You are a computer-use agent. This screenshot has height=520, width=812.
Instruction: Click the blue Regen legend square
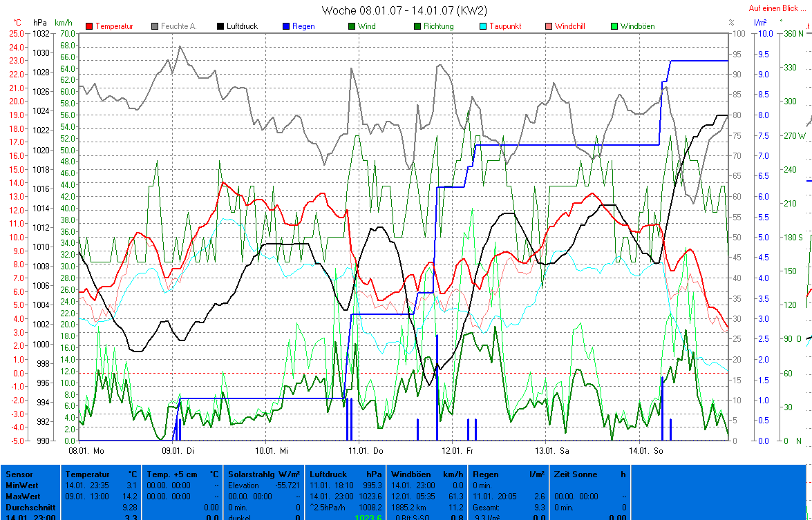[x=287, y=26]
